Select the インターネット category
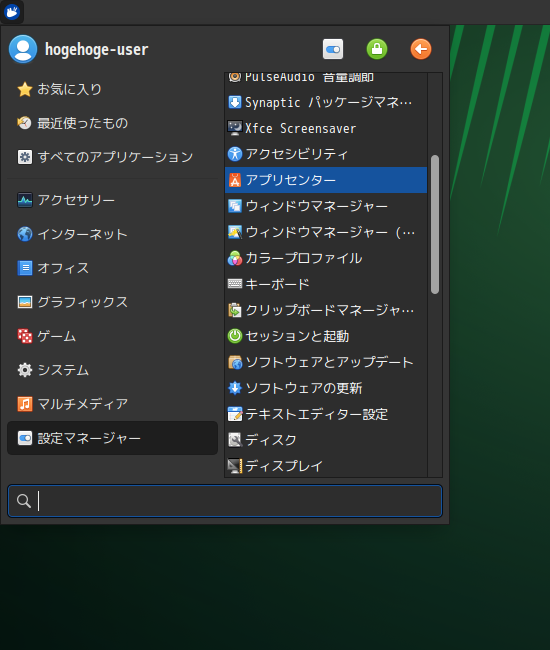550x650 pixels. click(x=112, y=234)
